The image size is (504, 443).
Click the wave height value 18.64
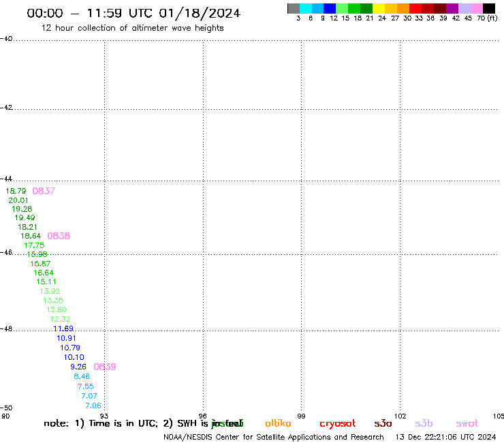31,236
